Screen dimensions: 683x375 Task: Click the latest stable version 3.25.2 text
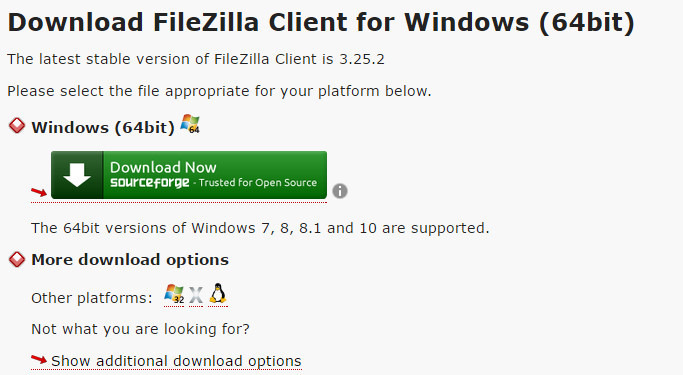tap(196, 59)
